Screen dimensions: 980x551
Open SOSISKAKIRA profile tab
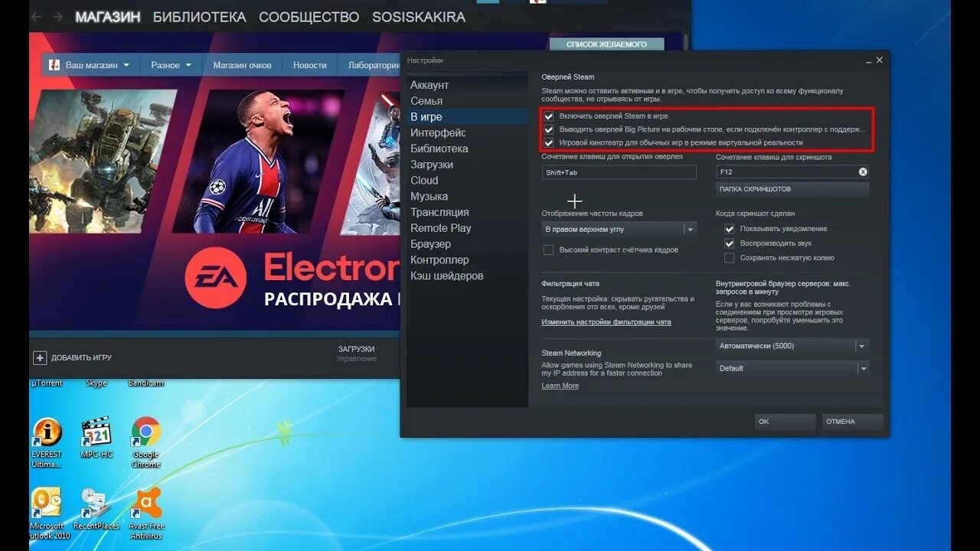click(x=419, y=17)
